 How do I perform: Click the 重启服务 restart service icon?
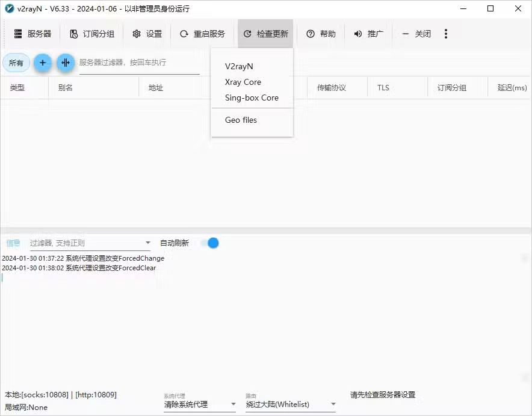click(184, 34)
